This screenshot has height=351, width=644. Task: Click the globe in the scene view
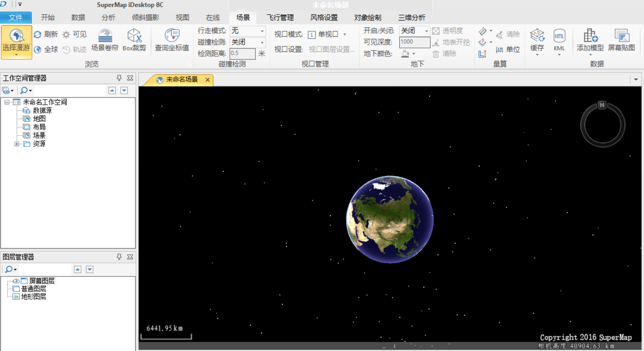pyautogui.click(x=390, y=220)
